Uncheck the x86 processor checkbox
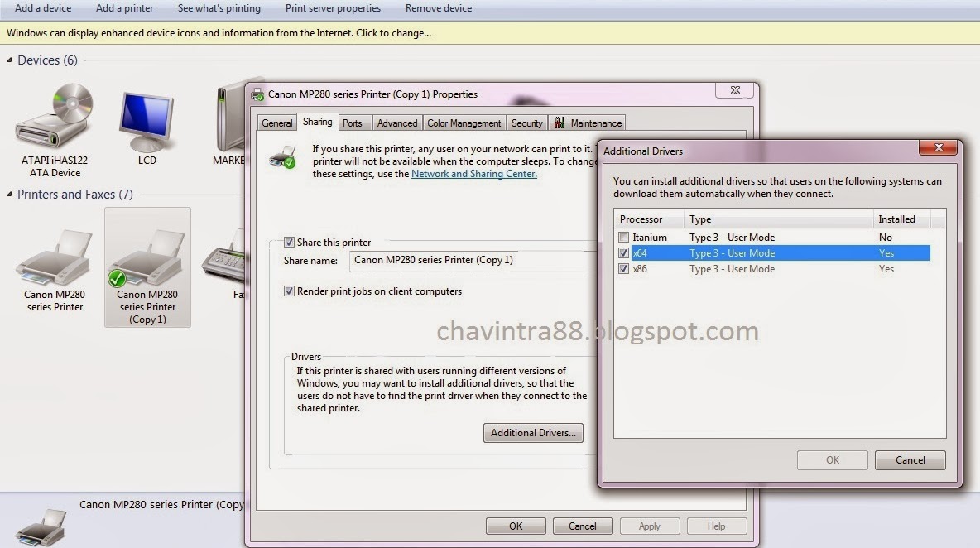Viewport: 980px width, 548px height. (623, 269)
